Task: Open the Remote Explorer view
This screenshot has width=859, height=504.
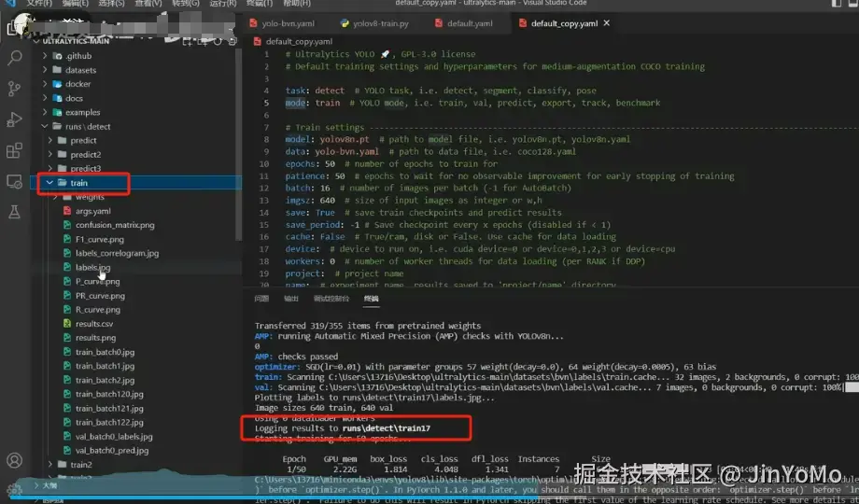Action: pyautogui.click(x=15, y=181)
